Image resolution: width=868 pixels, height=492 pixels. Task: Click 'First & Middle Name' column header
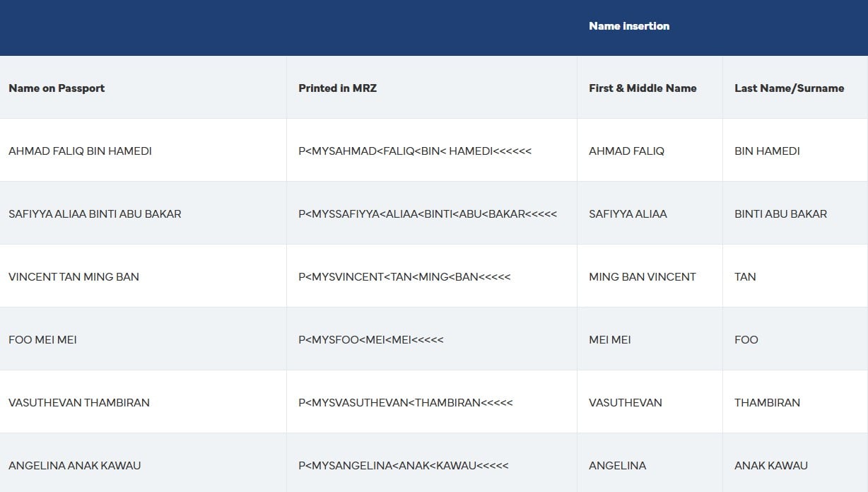(643, 88)
